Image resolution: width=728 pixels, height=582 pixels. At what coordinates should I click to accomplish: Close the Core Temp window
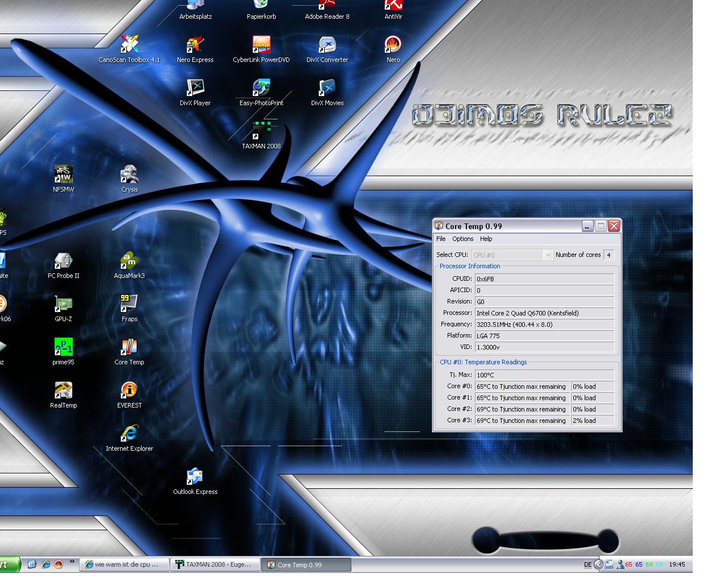614,226
